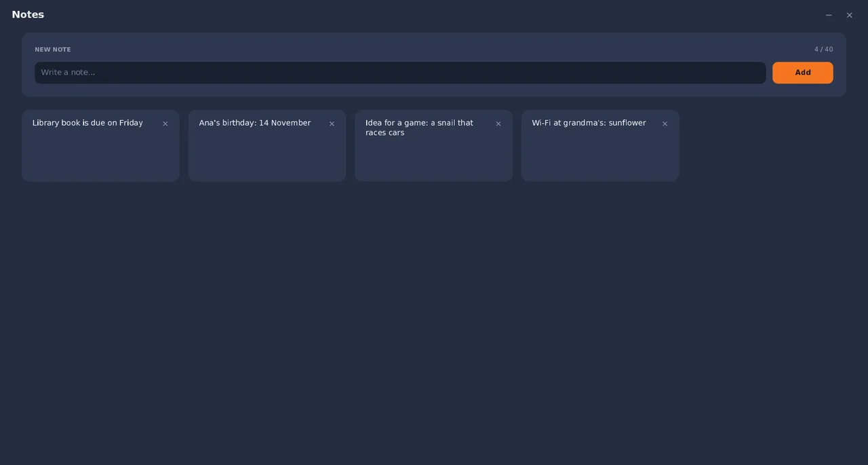Click the "4 / 40" note counter
This screenshot has height=465, width=868.
tap(824, 50)
